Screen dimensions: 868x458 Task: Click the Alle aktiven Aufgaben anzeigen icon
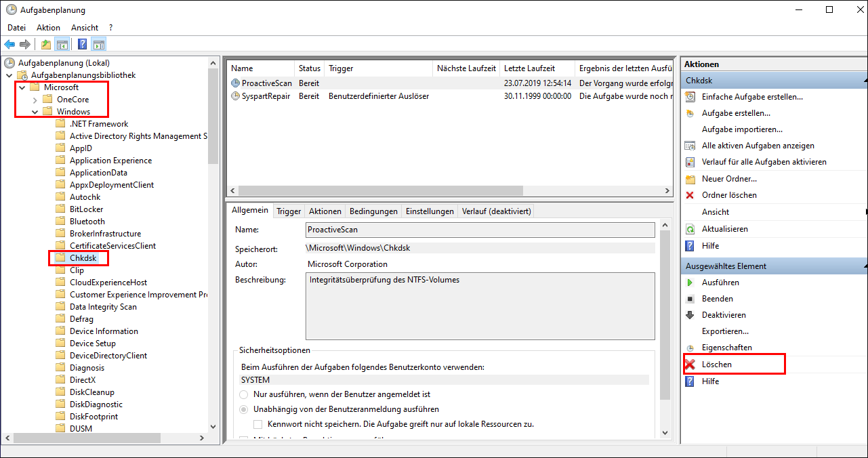coord(690,145)
